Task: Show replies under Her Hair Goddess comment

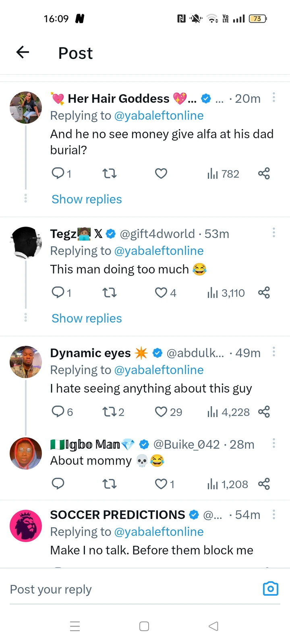Action: pyautogui.click(x=87, y=199)
